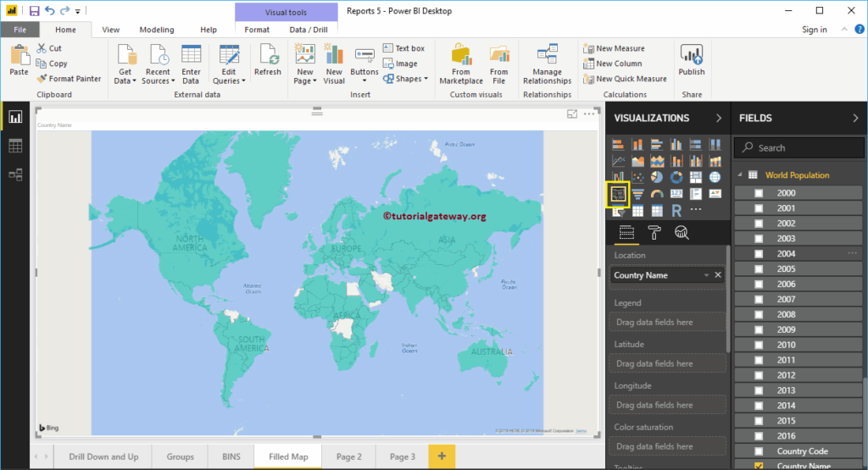The height and width of the screenshot is (470, 868).
Task: Select the Stacked bar chart visualization
Action: pos(618,145)
